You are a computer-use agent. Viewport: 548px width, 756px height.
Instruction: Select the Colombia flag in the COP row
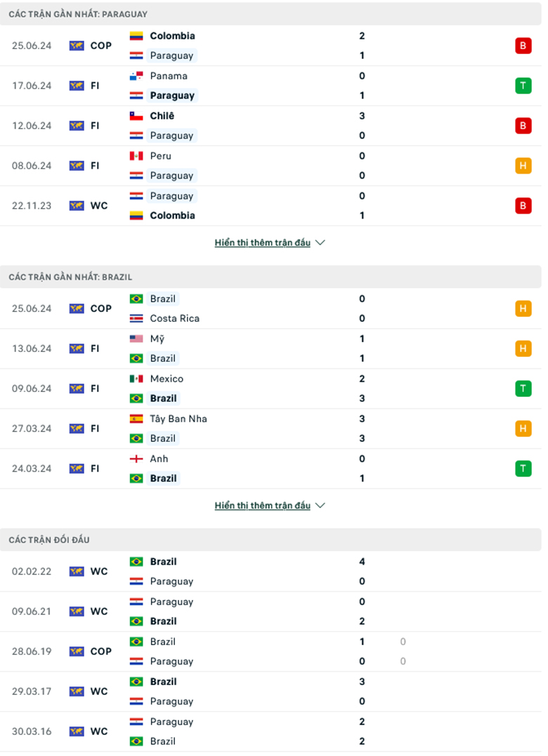click(135, 36)
